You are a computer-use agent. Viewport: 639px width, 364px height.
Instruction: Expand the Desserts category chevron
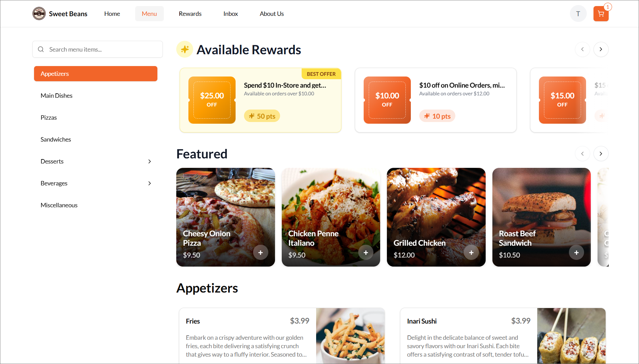pyautogui.click(x=150, y=161)
